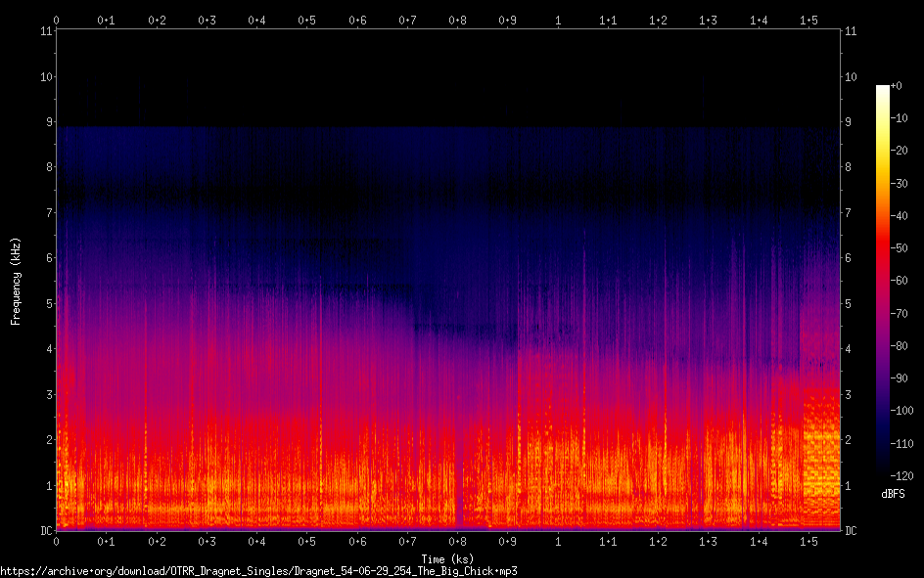Click the 0 tick on the bottom time axis

pyautogui.click(x=57, y=541)
